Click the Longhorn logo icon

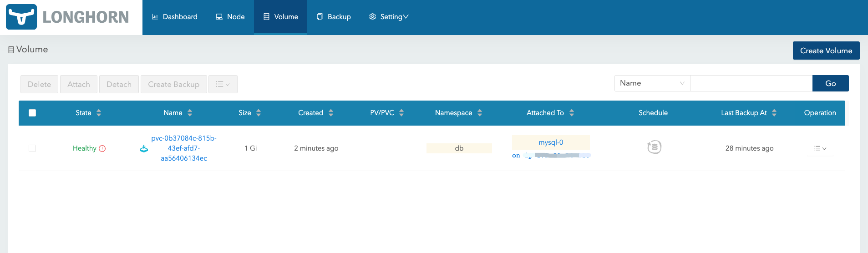(x=21, y=17)
